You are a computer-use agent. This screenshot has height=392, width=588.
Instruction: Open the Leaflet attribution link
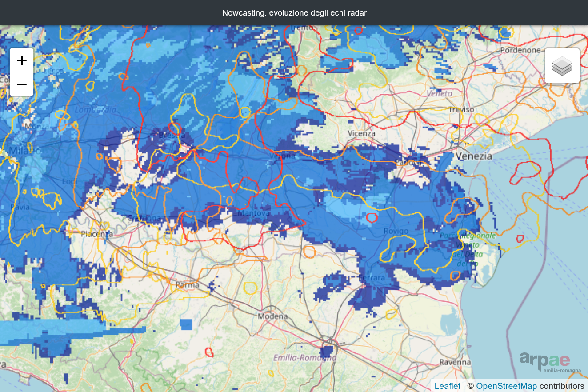447,386
